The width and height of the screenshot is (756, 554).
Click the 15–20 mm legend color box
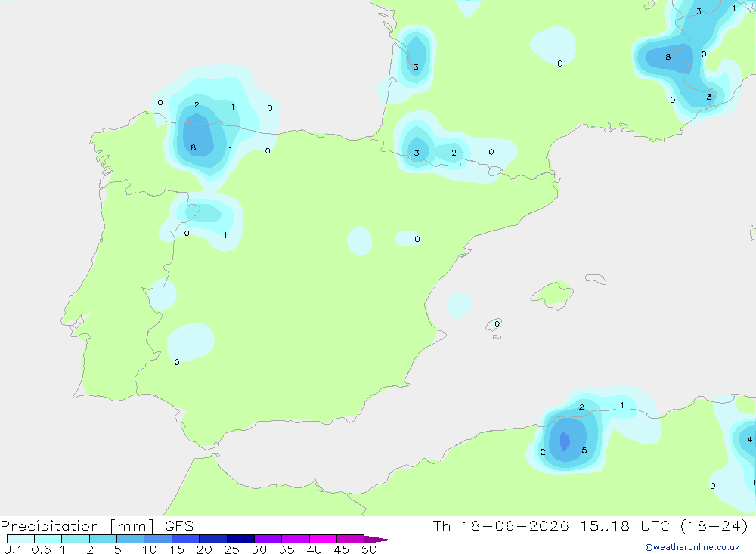[x=185, y=539]
